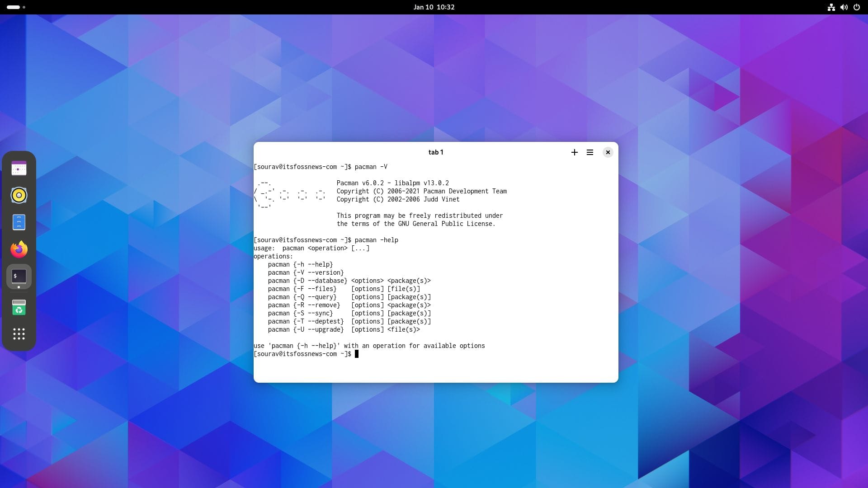Click the terminal prompt next to the cursor
The width and height of the screenshot is (868, 488).
[x=357, y=354]
